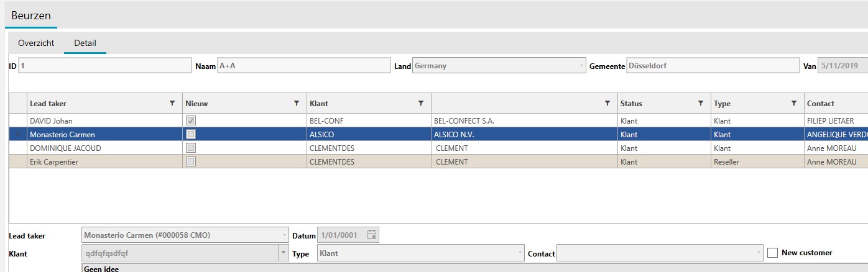Select the Detail tab
The width and height of the screenshot is (868, 272).
pos(85,43)
